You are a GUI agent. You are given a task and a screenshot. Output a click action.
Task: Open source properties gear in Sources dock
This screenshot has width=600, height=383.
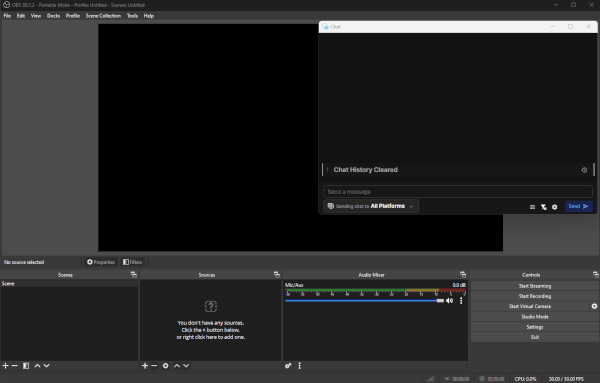[x=165, y=366]
